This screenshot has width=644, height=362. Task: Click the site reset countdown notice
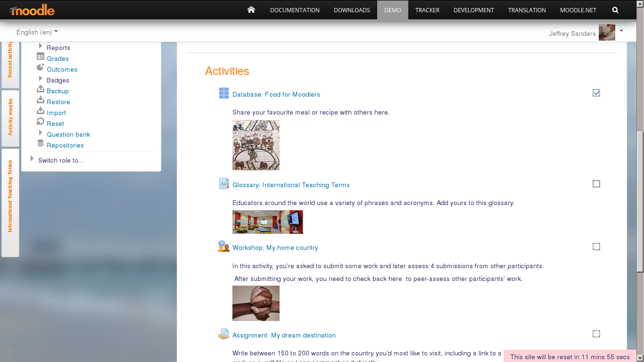coord(570,357)
